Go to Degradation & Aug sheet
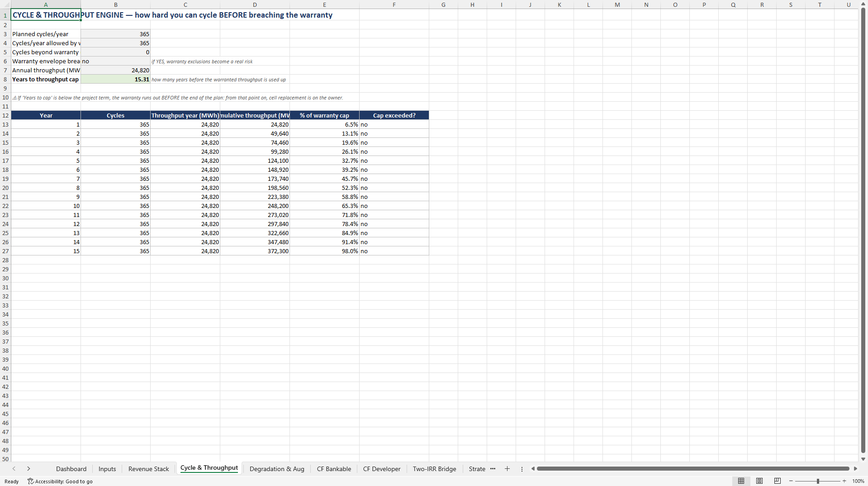This screenshot has width=868, height=486. [277, 469]
